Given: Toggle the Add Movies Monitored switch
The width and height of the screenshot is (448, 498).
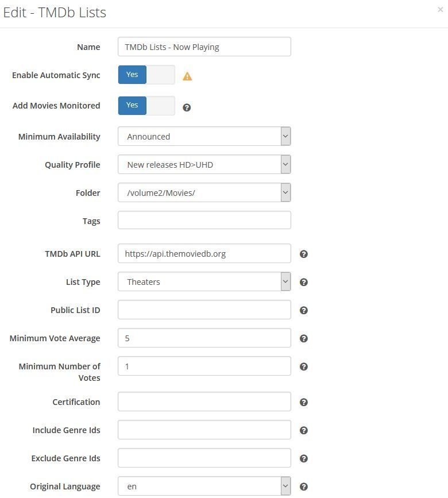Looking at the screenshot, I should click(x=146, y=105).
